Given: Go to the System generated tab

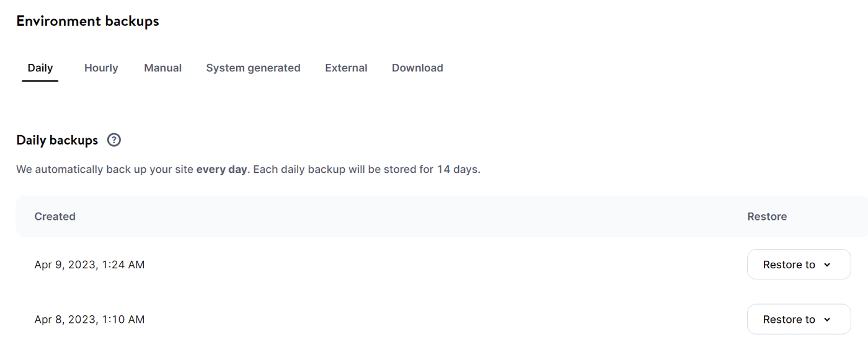Looking at the screenshot, I should tap(253, 68).
